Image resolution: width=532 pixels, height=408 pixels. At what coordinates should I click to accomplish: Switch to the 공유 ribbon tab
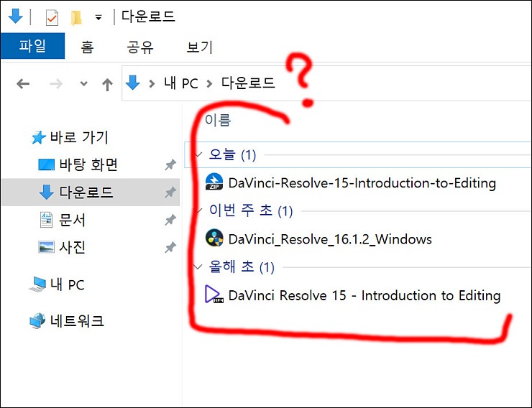pos(140,47)
